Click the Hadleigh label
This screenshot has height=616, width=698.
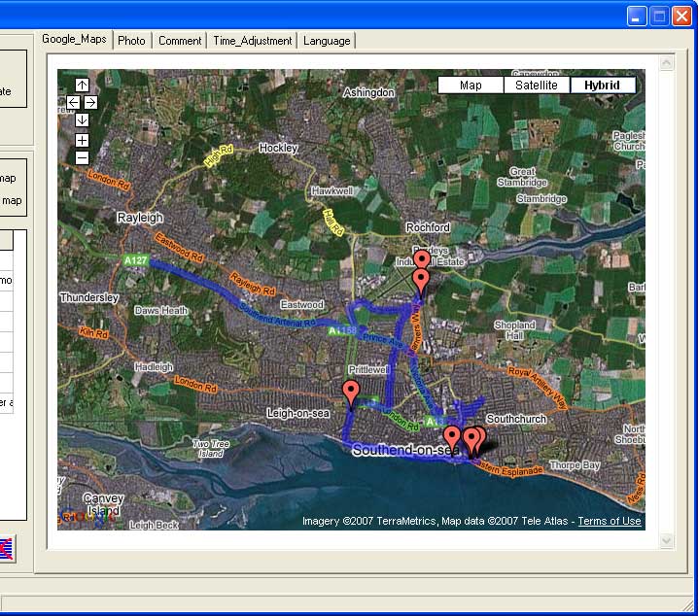154,367
